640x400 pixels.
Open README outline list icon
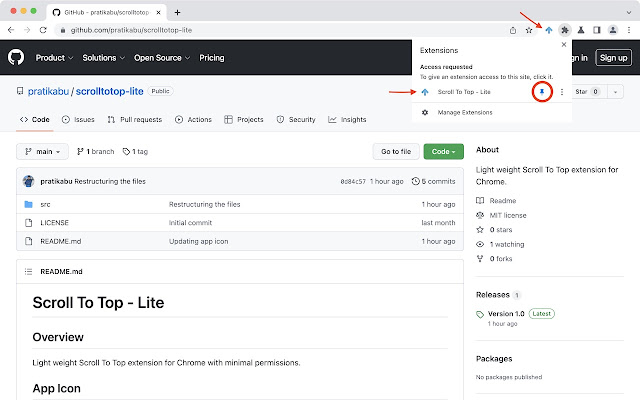coord(28,271)
